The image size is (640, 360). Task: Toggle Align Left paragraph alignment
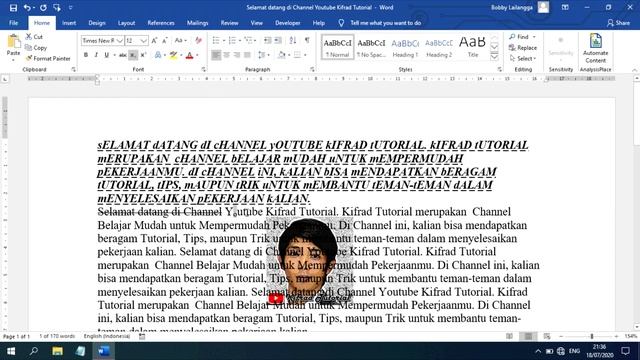pos(216,55)
